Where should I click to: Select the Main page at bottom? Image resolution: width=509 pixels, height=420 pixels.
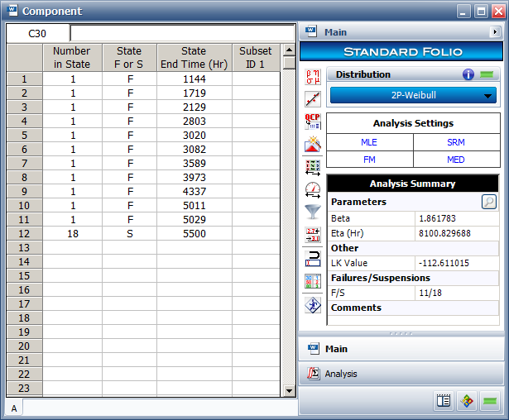336,349
